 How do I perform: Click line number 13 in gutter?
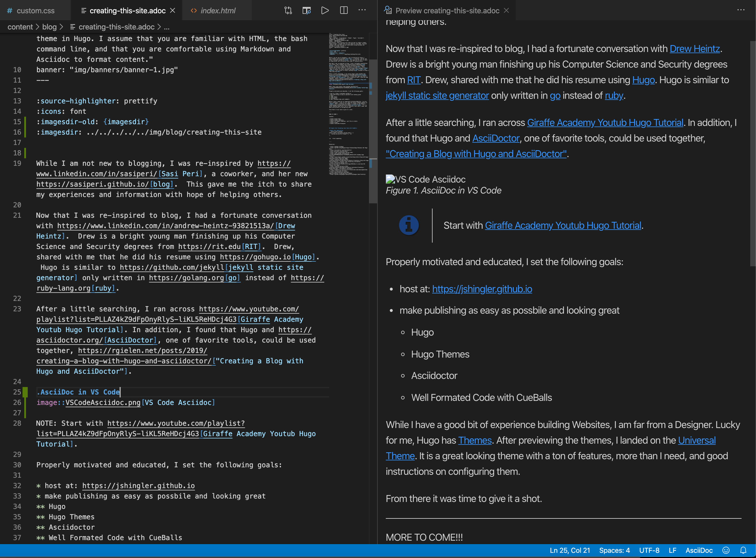(17, 101)
